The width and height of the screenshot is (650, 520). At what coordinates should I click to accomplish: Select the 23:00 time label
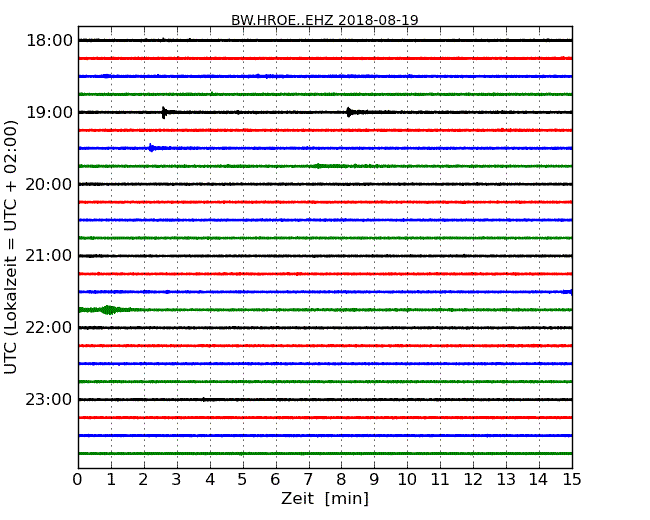(49, 399)
